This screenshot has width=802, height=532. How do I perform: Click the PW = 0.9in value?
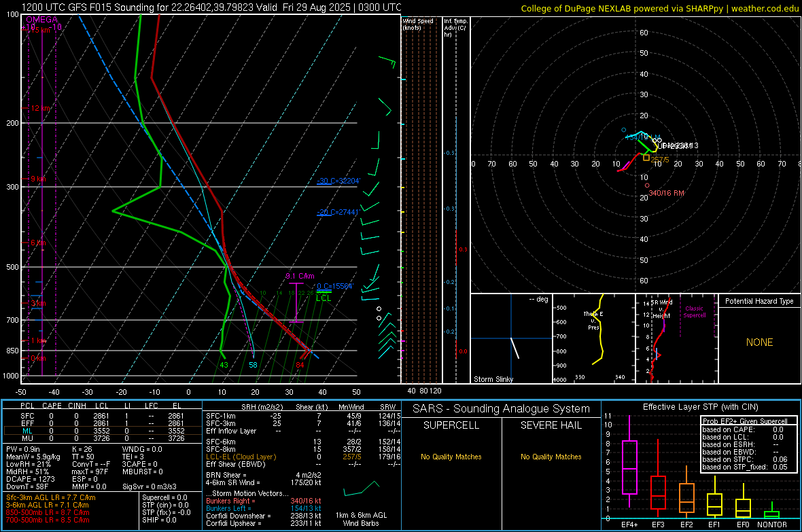pos(23,449)
